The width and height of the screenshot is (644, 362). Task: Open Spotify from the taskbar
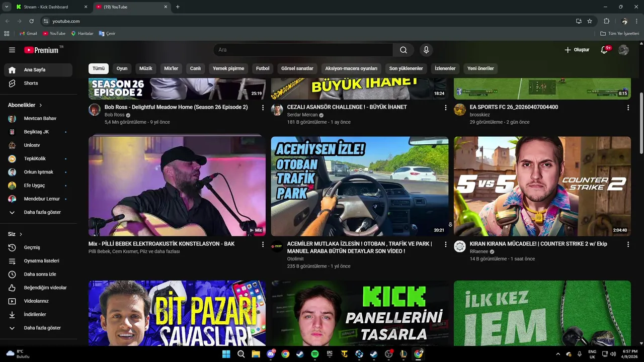point(314,354)
